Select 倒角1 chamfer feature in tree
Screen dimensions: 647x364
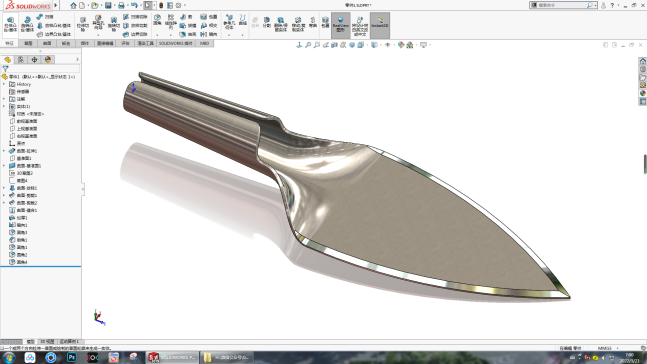[19, 240]
